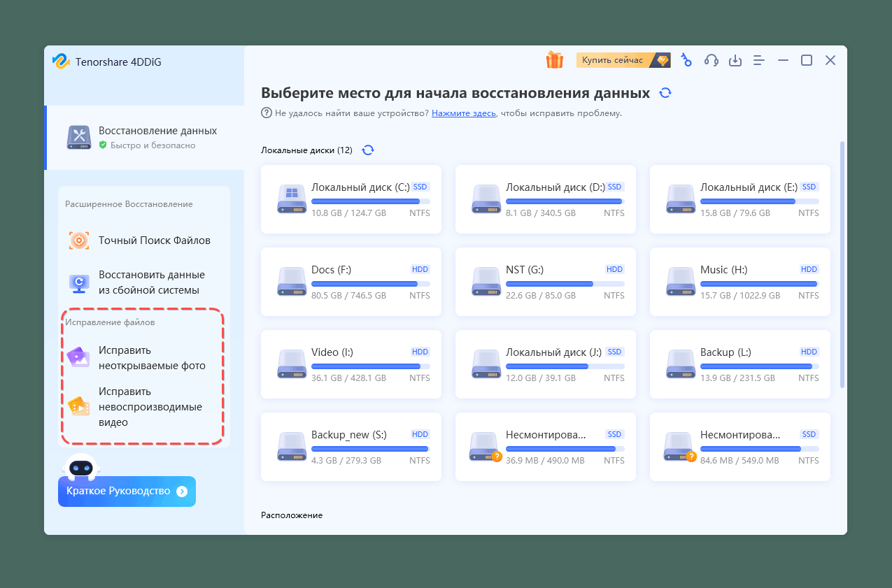Click the usage bar of Docs (F:)
The image size is (892, 588).
(371, 284)
